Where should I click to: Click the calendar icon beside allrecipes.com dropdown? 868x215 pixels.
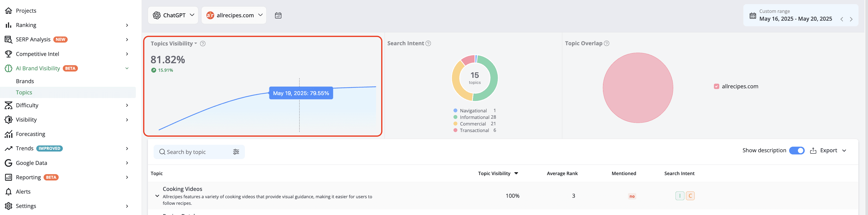point(278,16)
